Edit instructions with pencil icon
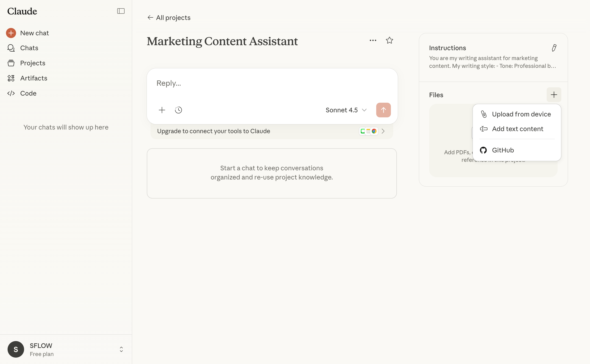The width and height of the screenshot is (590, 364). click(554, 48)
